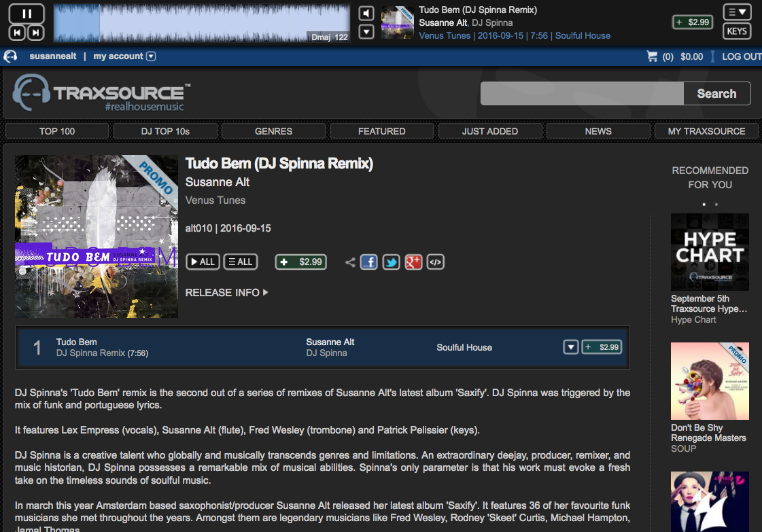
Task: Open dropdown arrow below volume icon
Action: [366, 32]
